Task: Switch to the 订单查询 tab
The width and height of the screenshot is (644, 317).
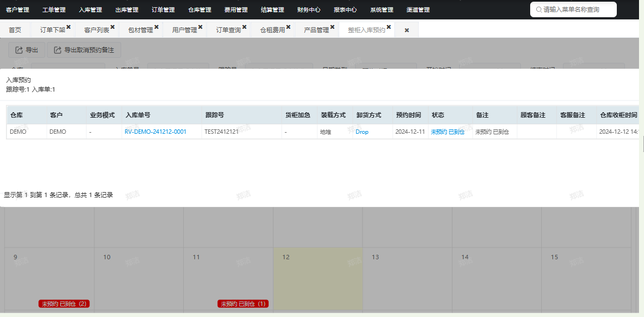Action: click(228, 30)
